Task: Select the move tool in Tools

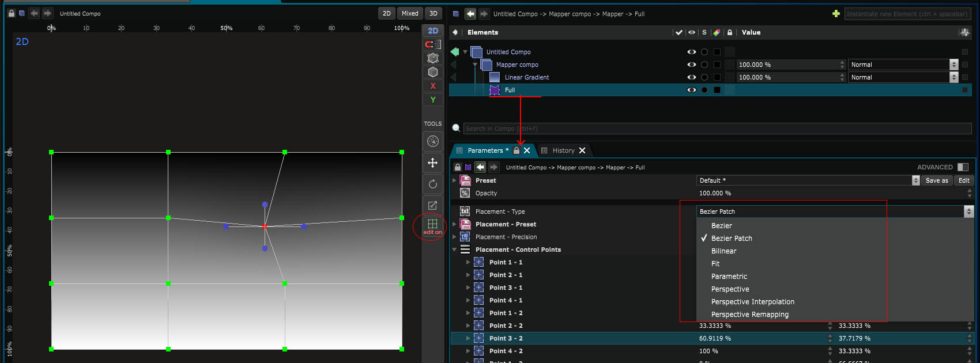Action: click(432, 163)
